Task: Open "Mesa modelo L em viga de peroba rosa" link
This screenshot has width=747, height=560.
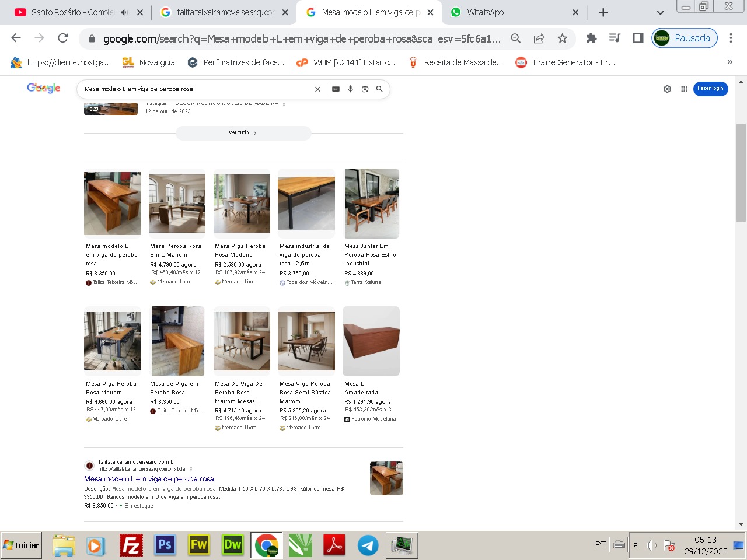Action: click(149, 479)
